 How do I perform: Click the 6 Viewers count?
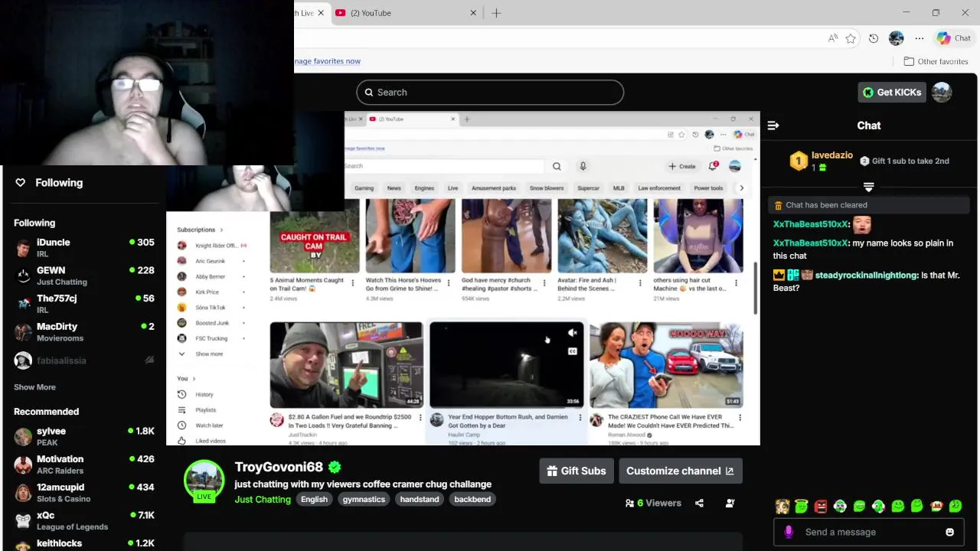coord(653,504)
